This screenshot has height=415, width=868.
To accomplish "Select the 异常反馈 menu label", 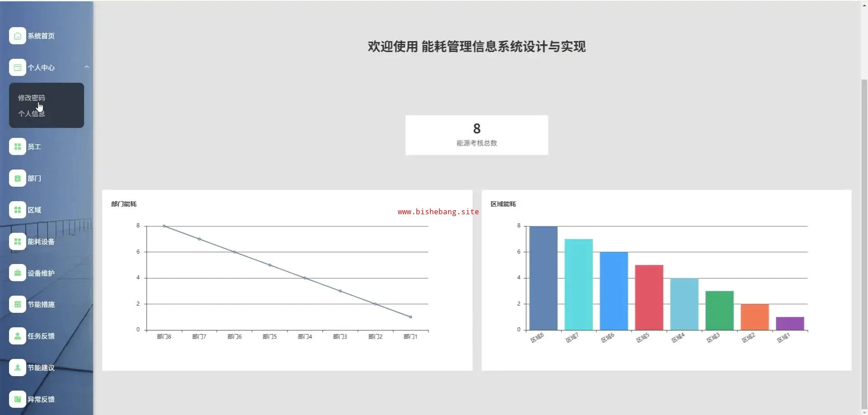I will point(41,399).
